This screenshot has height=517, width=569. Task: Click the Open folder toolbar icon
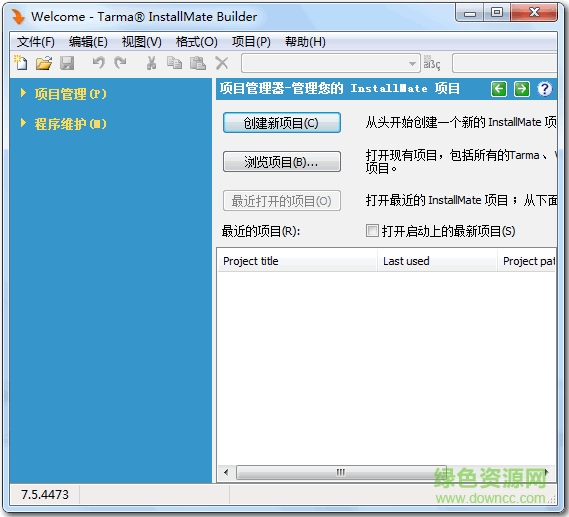(x=44, y=63)
